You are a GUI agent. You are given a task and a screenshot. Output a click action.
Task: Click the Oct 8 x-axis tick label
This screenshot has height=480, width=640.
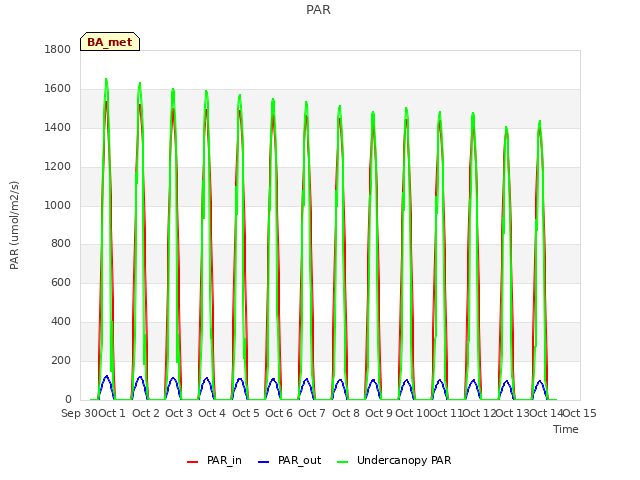point(346,413)
